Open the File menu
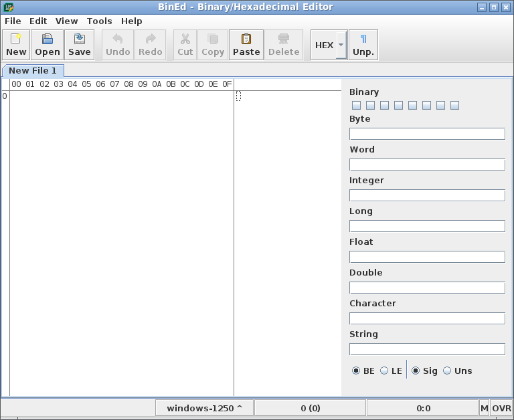 (x=13, y=21)
